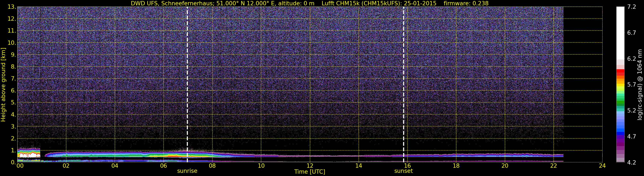Click the '12' tick on the time axis
This screenshot has height=176, width=644.
pos(309,166)
